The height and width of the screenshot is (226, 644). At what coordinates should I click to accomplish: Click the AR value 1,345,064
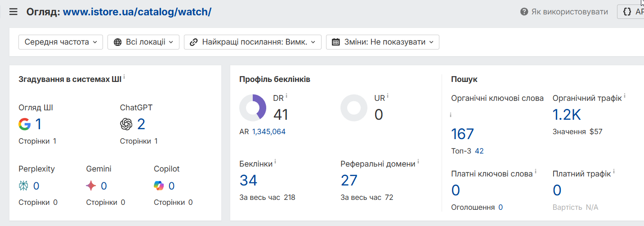click(x=268, y=131)
